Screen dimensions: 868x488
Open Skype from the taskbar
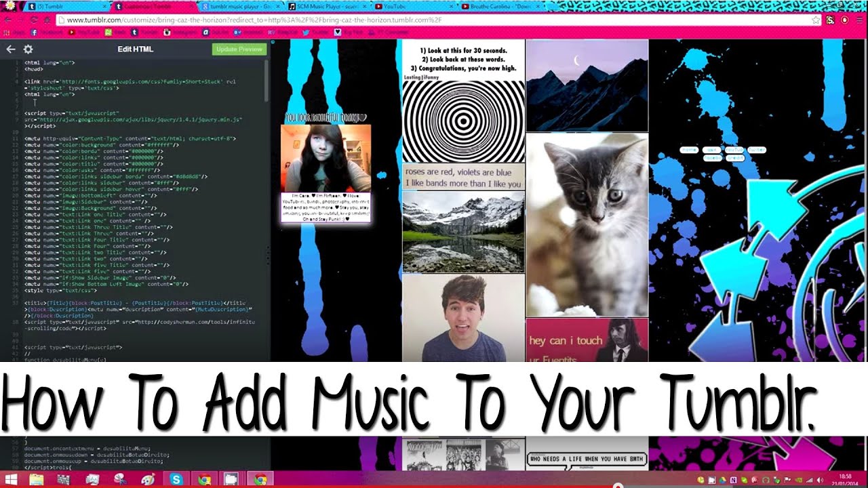coord(176,479)
